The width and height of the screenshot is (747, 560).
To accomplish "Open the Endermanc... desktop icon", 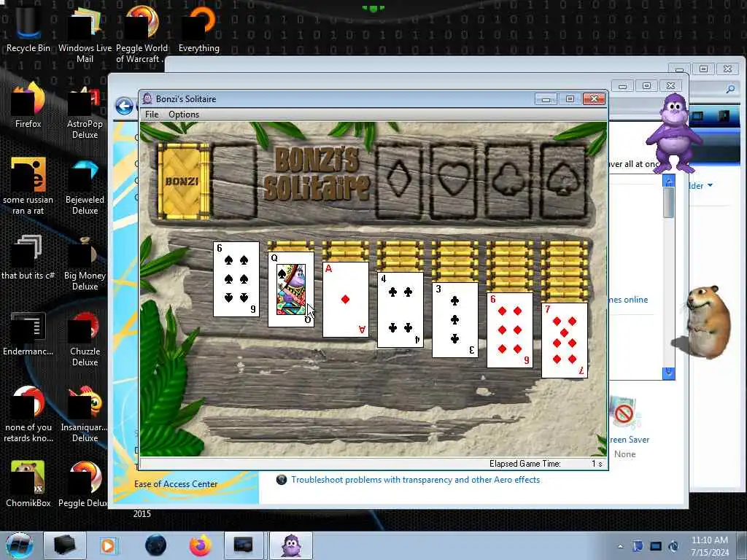I will (28, 333).
